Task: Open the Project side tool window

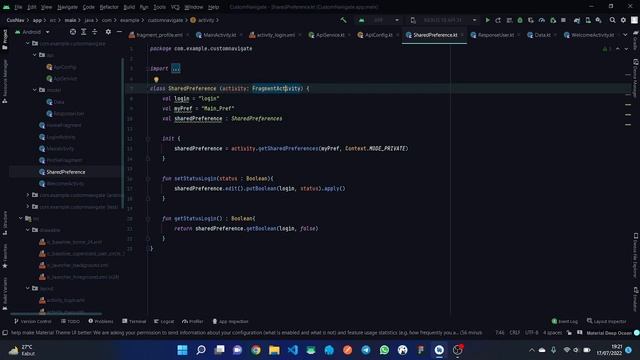Action: (x=5, y=40)
